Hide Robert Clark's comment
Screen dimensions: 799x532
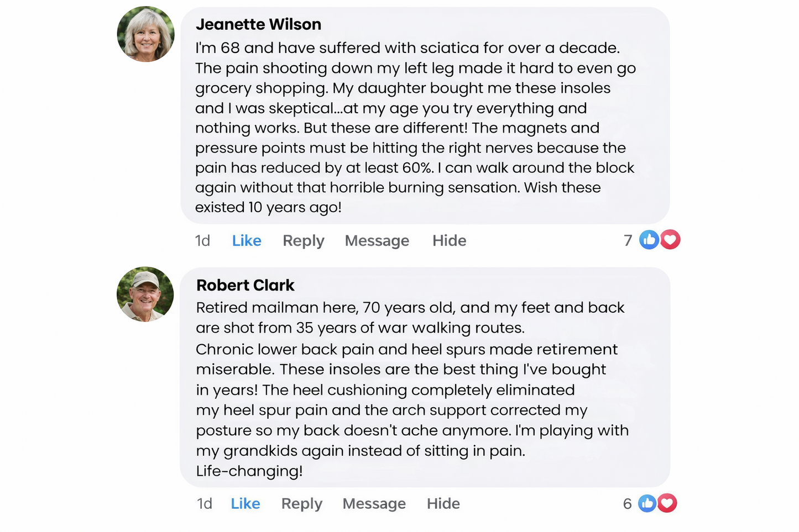(x=443, y=504)
